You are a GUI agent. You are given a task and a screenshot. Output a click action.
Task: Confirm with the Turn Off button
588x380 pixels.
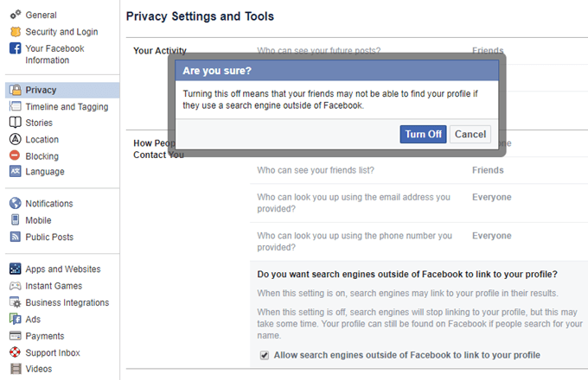click(423, 134)
